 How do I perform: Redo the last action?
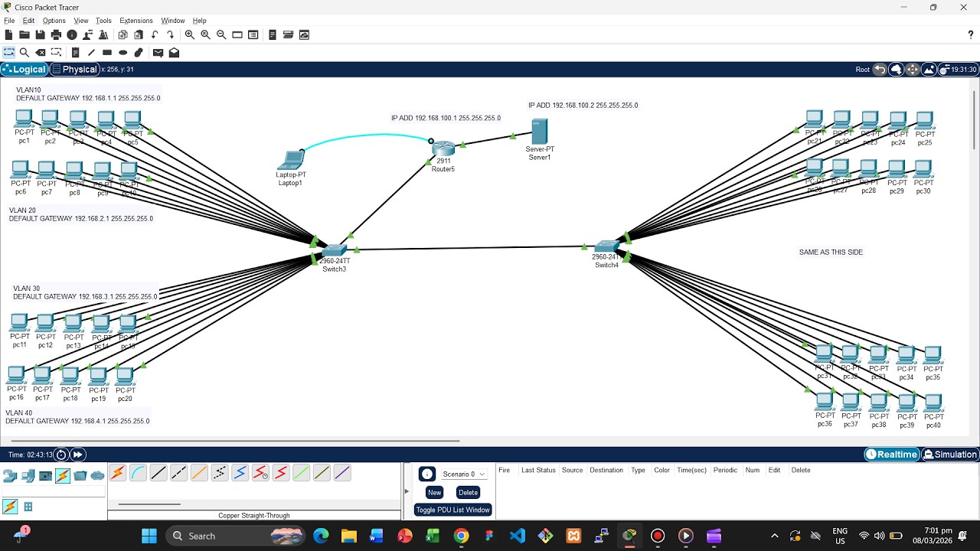171,34
